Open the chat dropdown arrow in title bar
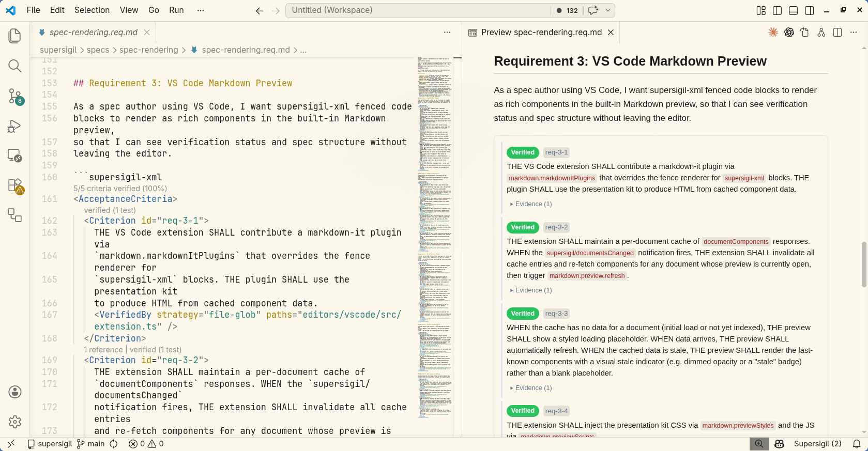The width and height of the screenshot is (868, 451). click(x=608, y=10)
